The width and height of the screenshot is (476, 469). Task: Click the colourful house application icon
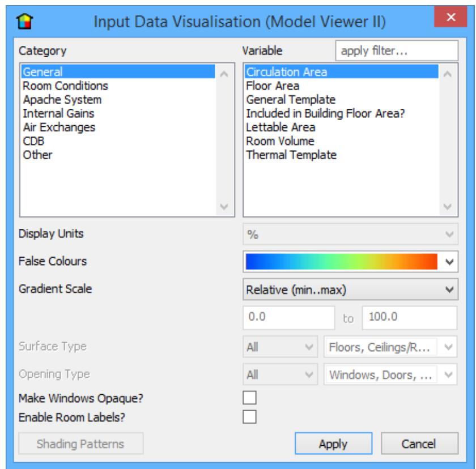point(25,22)
